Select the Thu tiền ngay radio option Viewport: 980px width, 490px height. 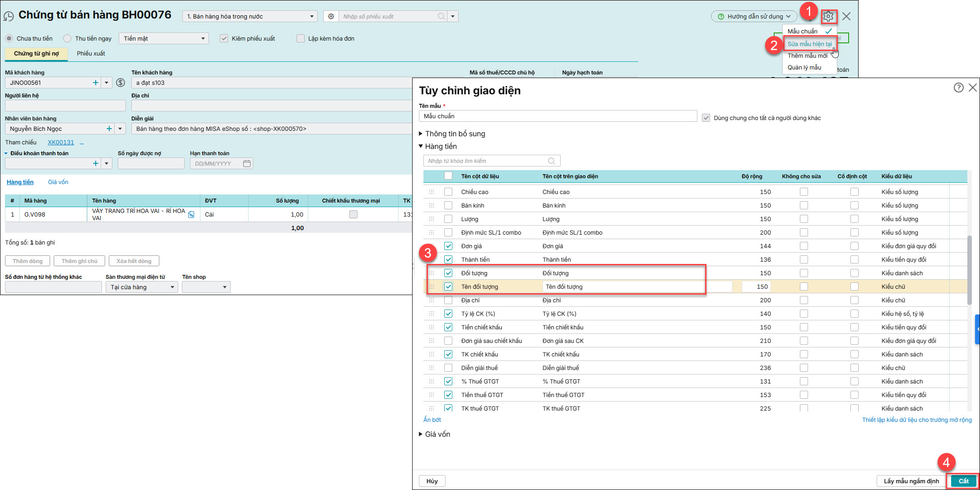pos(67,38)
